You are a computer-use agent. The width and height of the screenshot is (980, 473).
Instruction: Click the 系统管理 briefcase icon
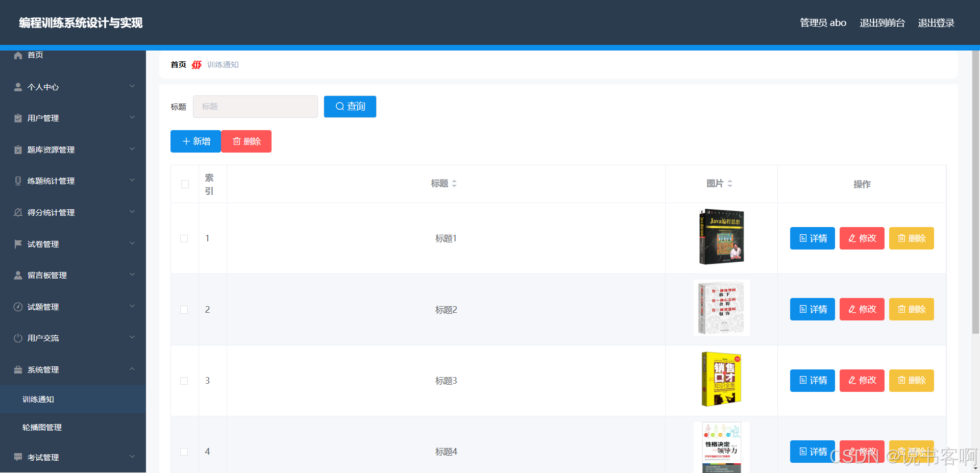pos(18,369)
